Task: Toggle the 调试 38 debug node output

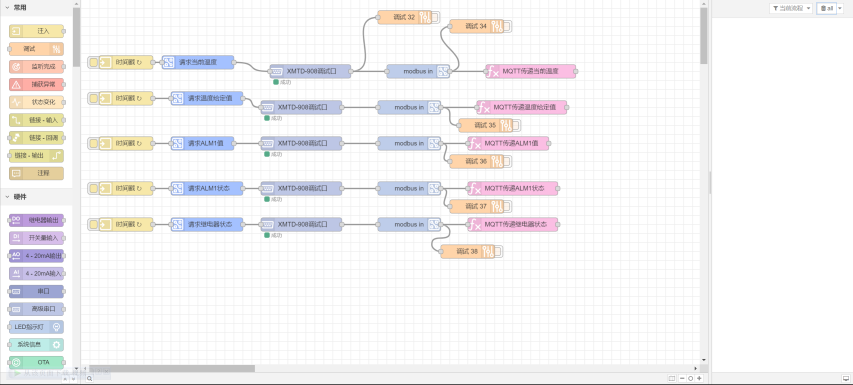Action: 499,251
